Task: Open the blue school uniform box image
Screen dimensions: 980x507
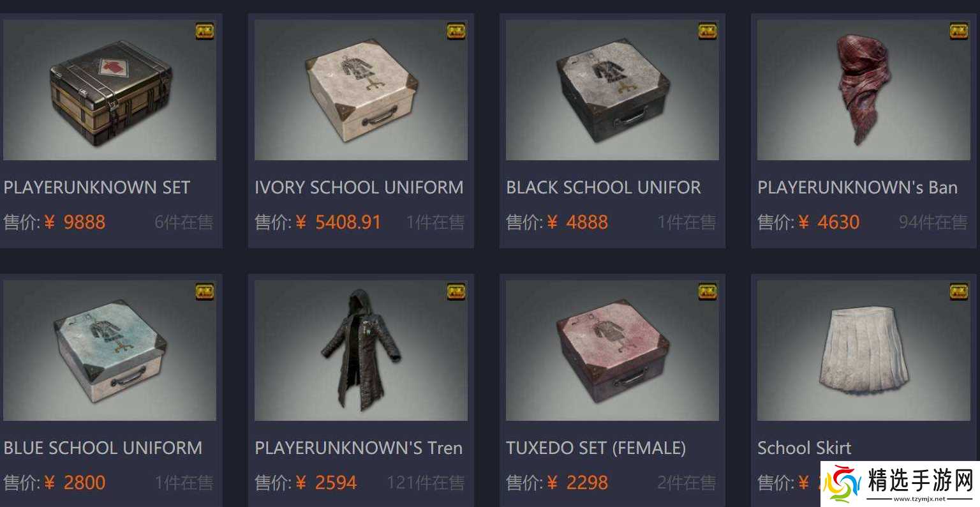Action: pos(110,351)
